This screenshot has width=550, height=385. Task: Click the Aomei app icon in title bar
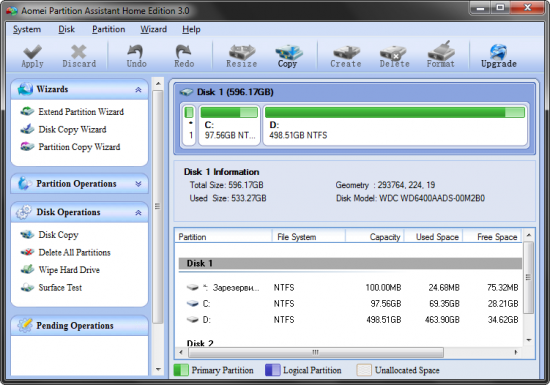pos(12,11)
